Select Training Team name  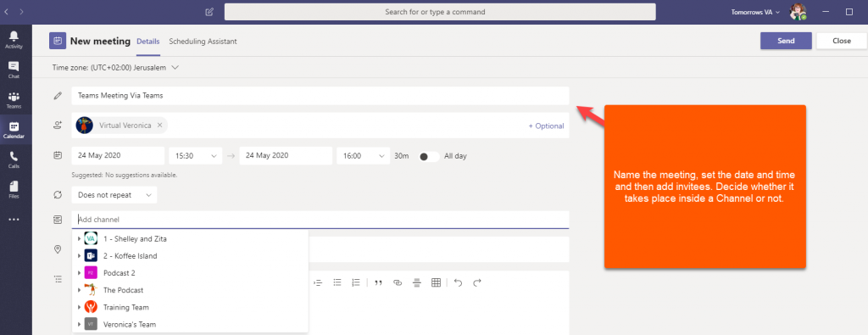[x=126, y=307]
